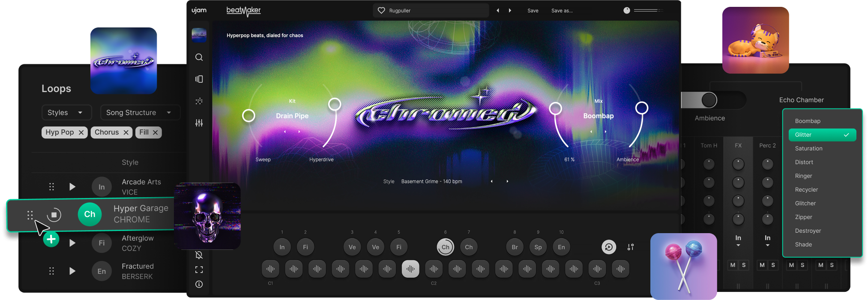The width and height of the screenshot is (868, 300).
Task: Toggle the Ambience switch
Action: point(713,100)
